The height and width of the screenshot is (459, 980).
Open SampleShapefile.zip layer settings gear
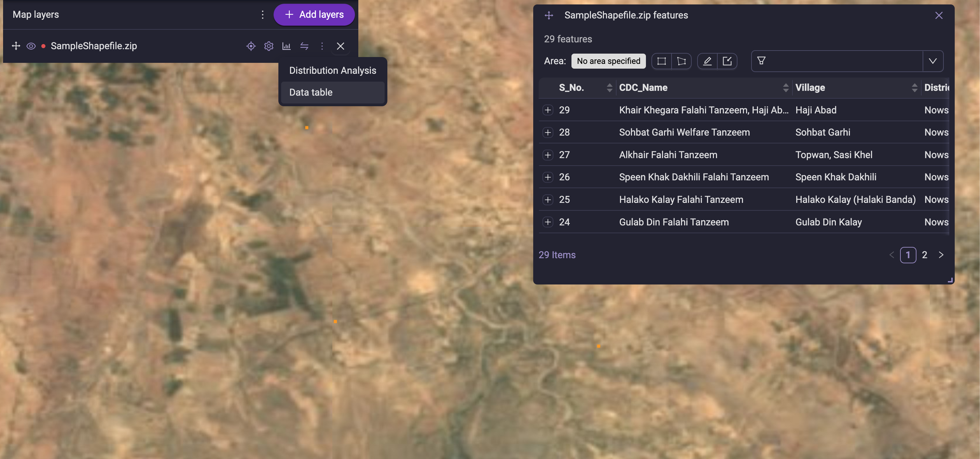pos(268,46)
